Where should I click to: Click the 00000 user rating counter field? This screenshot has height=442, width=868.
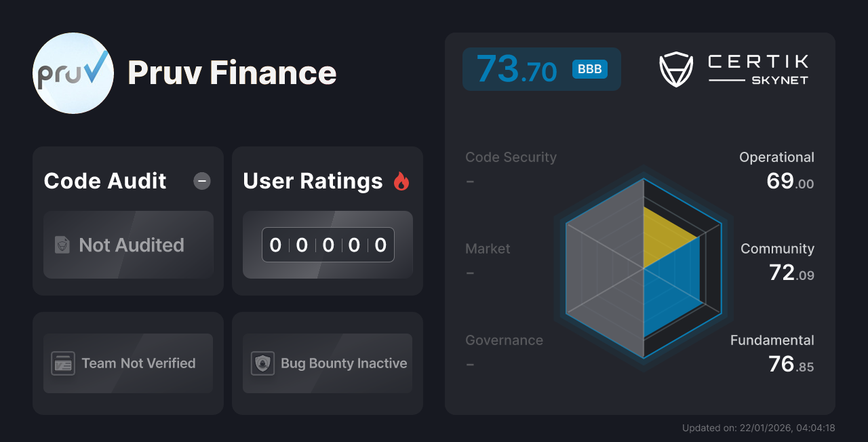pyautogui.click(x=328, y=245)
